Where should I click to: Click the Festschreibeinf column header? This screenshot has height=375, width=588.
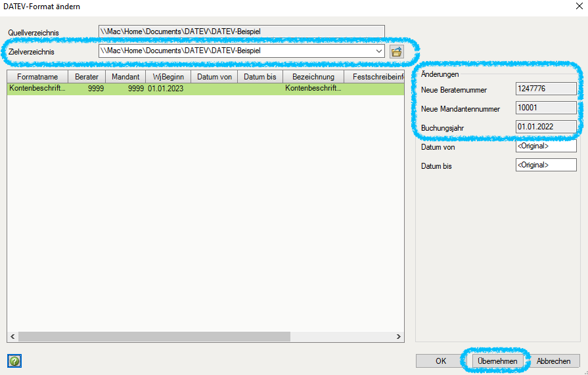click(374, 76)
